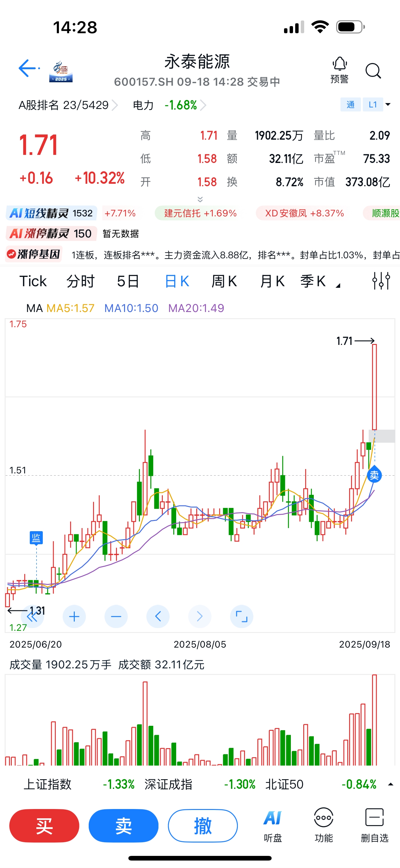Image resolution: width=400 pixels, height=868 pixels.
Task: Switch to 分时 tab
Action: pyautogui.click(x=81, y=281)
